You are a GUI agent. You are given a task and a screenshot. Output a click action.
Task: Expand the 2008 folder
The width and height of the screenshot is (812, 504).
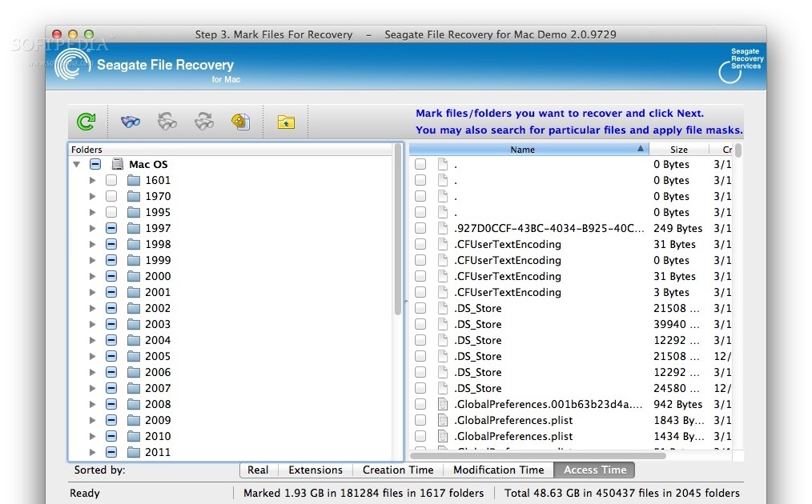click(92, 404)
